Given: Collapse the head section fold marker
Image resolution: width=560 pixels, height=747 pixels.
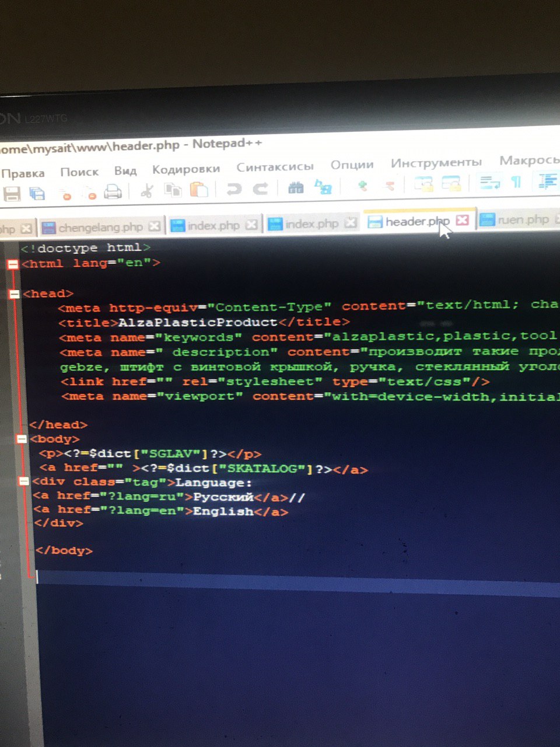Looking at the screenshot, I should click(x=15, y=294).
